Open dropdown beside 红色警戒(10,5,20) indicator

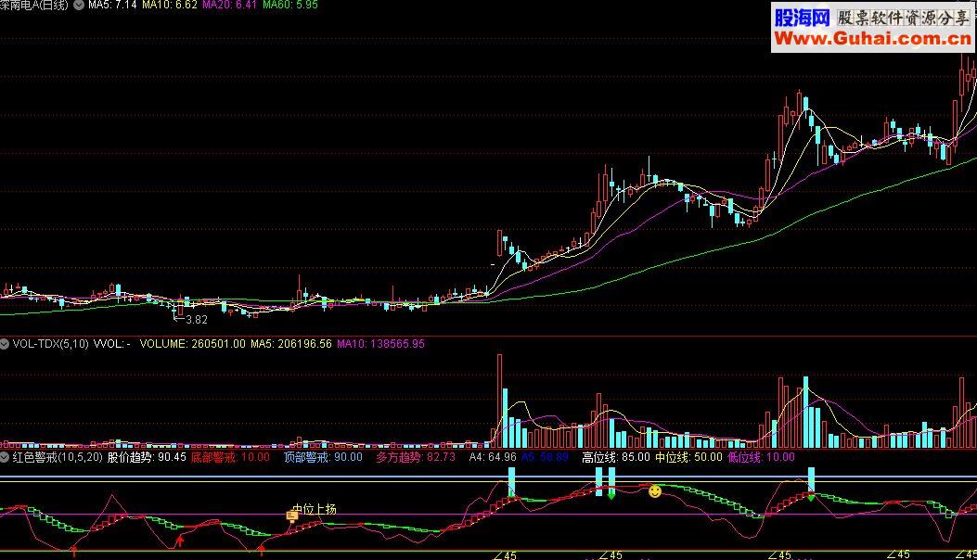pos(5,457)
